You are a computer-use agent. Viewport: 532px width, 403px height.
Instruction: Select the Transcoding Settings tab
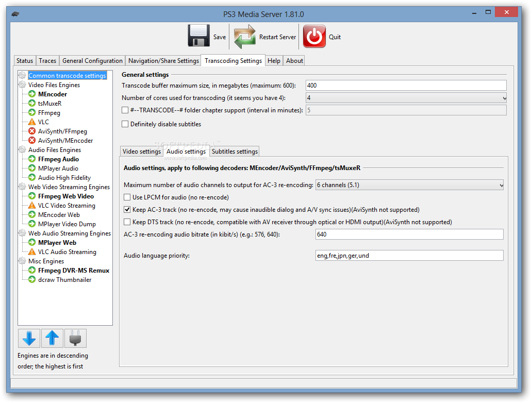pos(233,60)
